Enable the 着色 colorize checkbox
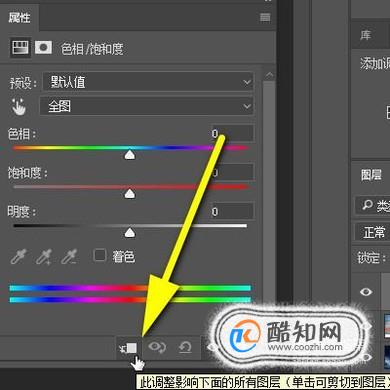This screenshot has width=390, height=390. tap(100, 256)
